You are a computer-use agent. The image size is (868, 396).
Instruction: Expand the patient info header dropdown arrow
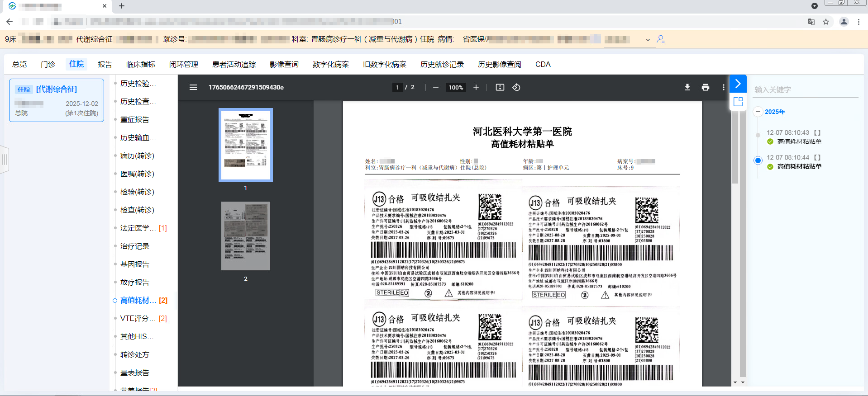coord(648,40)
